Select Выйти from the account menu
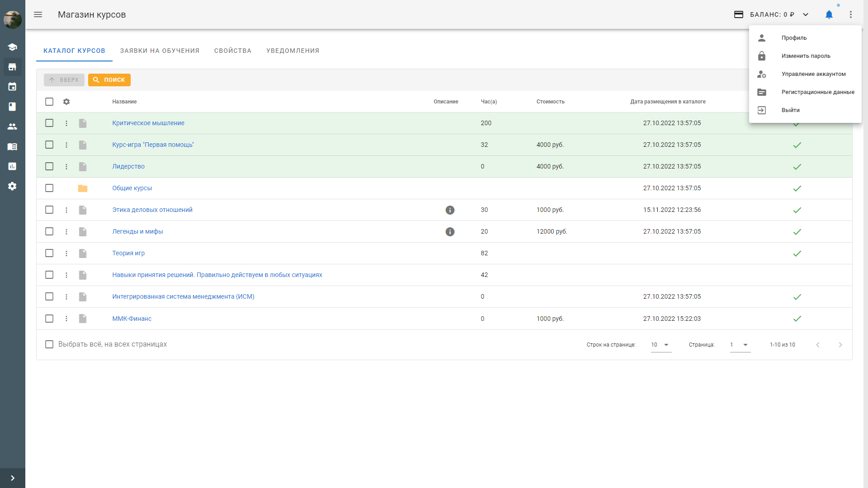This screenshot has height=488, width=868. pos(790,110)
